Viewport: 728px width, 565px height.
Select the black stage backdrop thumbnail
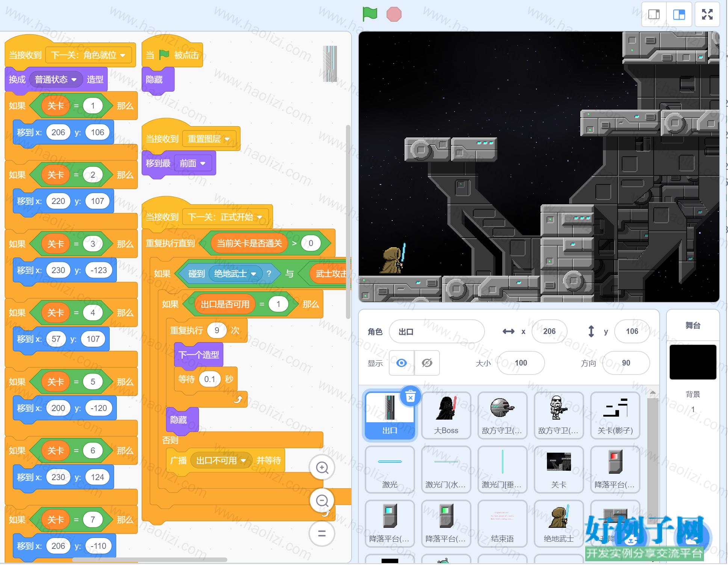coord(693,362)
